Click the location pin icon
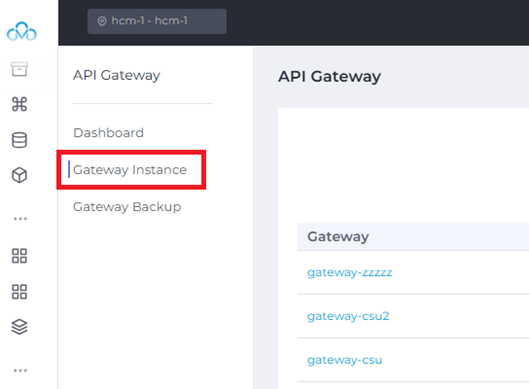Screen dimensions: 529x389 [102, 21]
